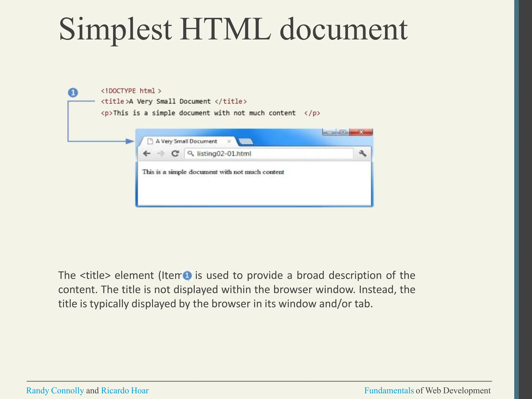Click the listing02-01.html address field
This screenshot has width=532, height=399.
(269, 154)
